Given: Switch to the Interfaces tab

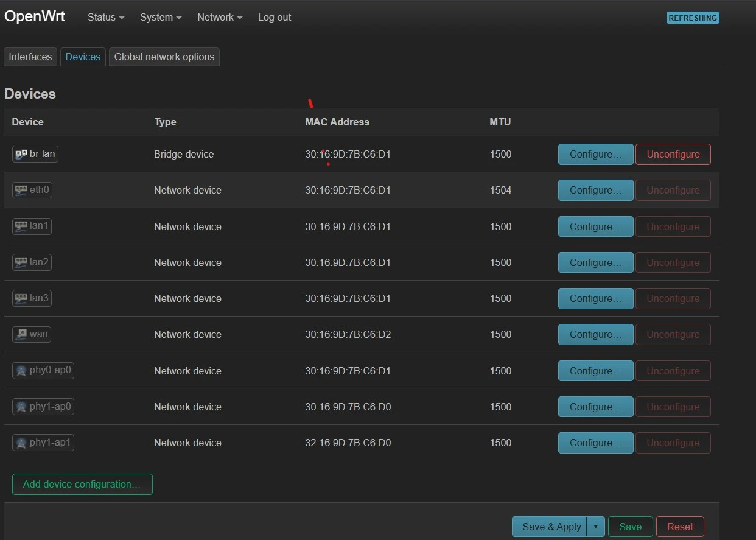Looking at the screenshot, I should 30,57.
